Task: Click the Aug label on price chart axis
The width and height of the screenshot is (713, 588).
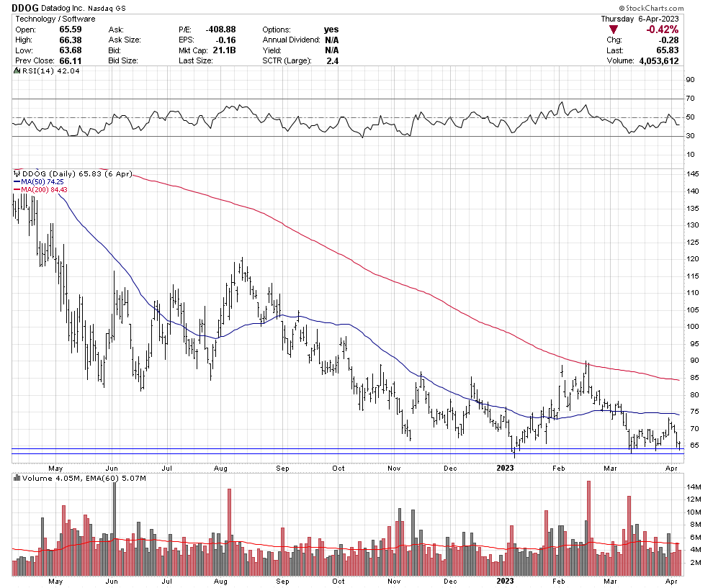Action: [x=220, y=468]
